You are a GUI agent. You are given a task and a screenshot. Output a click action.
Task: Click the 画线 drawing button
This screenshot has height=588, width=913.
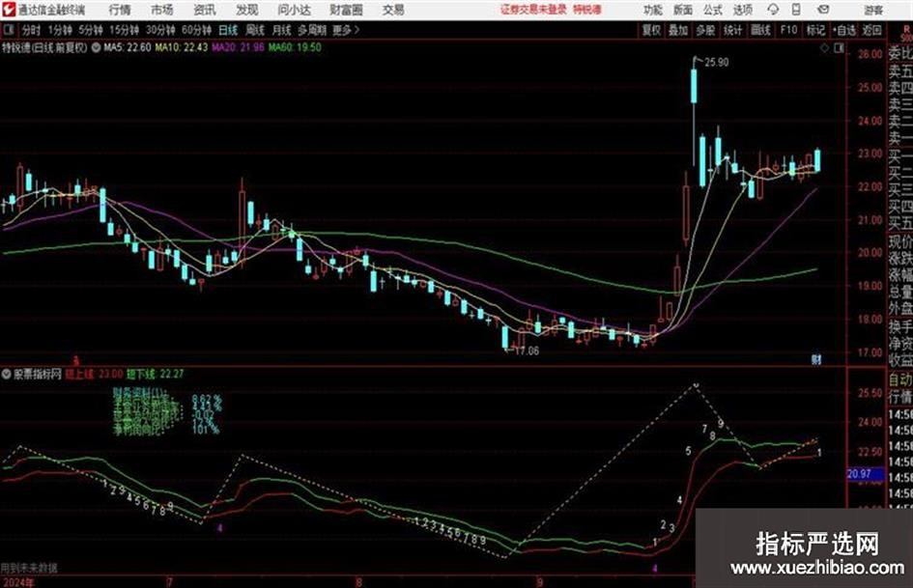[761, 30]
